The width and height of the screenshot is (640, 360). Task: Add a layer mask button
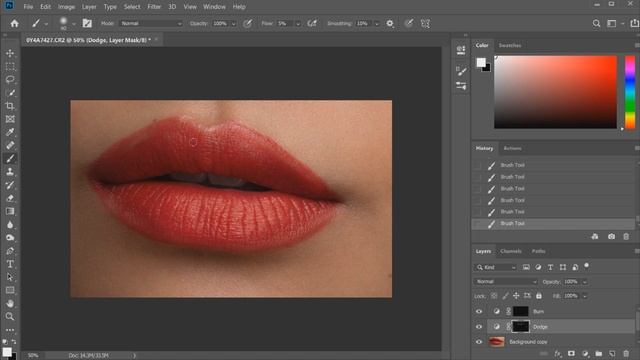click(x=571, y=353)
